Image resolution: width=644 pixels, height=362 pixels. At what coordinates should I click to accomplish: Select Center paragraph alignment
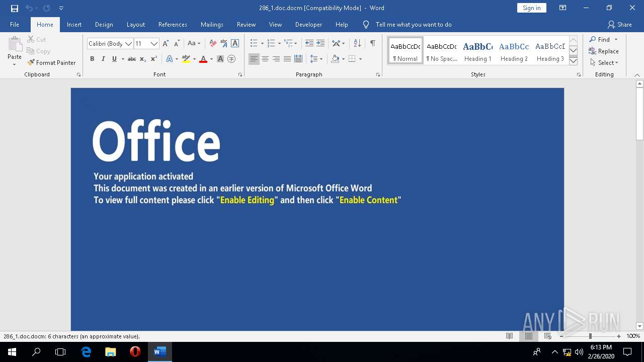coord(265,59)
